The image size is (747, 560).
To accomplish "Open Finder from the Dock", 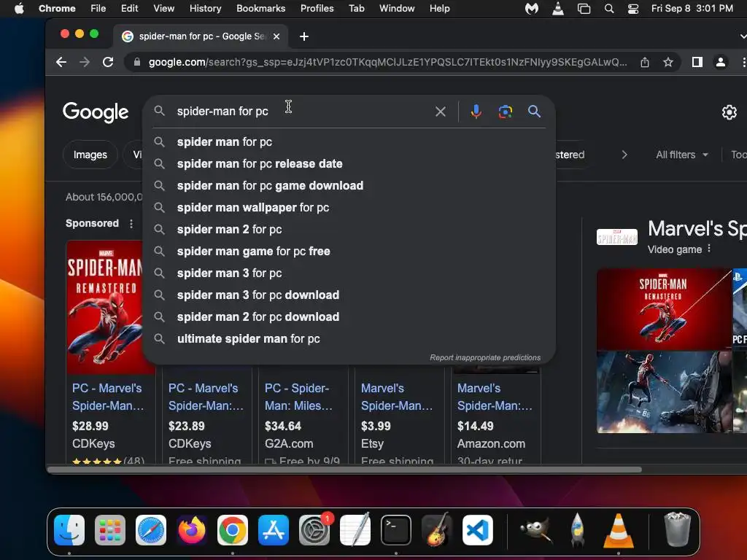I will 69,530.
